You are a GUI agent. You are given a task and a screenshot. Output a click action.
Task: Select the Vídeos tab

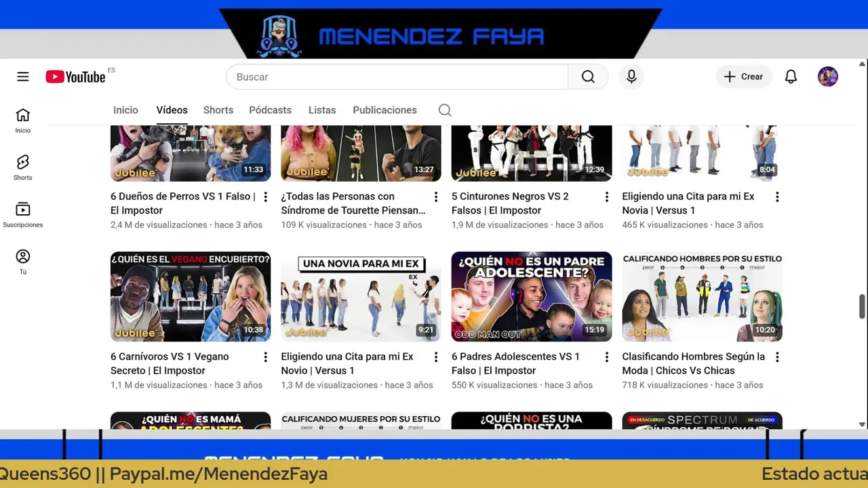pyautogui.click(x=172, y=110)
